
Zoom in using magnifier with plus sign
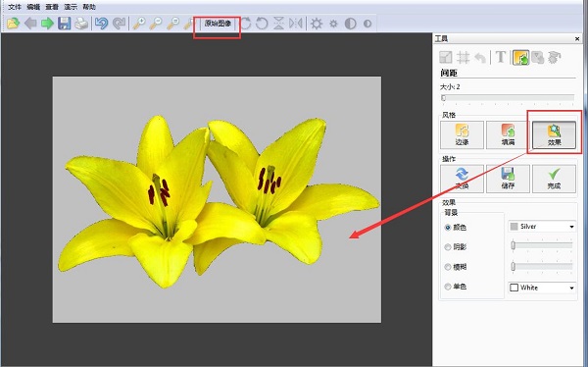coord(139,24)
